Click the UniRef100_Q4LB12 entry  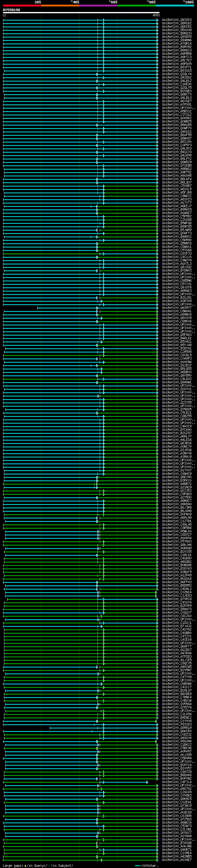(x=177, y=81)
